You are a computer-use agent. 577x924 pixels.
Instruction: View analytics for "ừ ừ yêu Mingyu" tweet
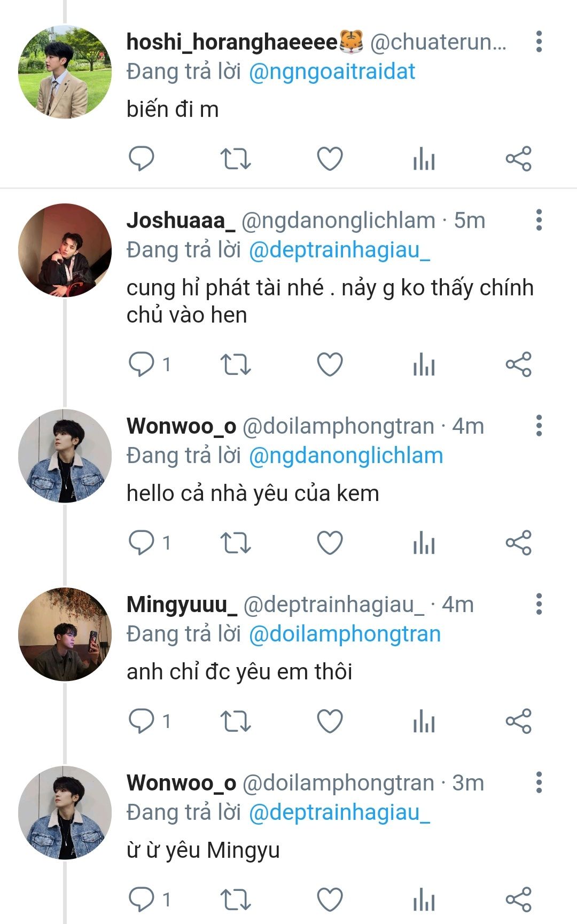tap(424, 900)
